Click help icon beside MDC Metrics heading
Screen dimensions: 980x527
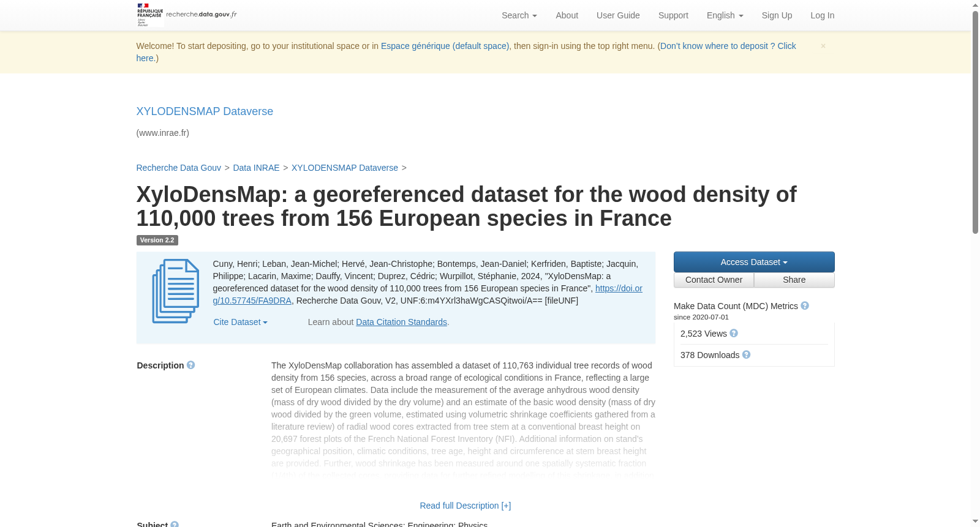tap(805, 305)
